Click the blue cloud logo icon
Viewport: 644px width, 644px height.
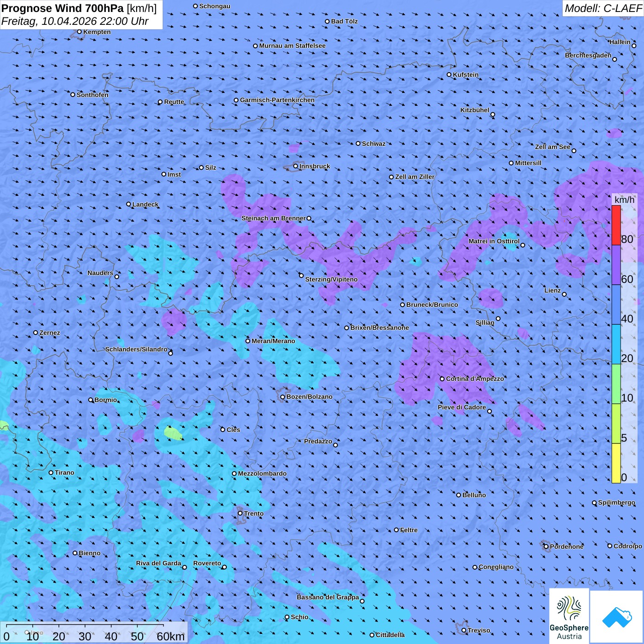click(616, 617)
